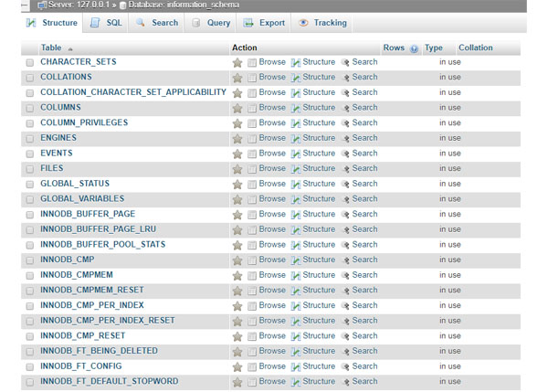
Task: Click the server icon in breadcrumb
Action: (x=42, y=5)
